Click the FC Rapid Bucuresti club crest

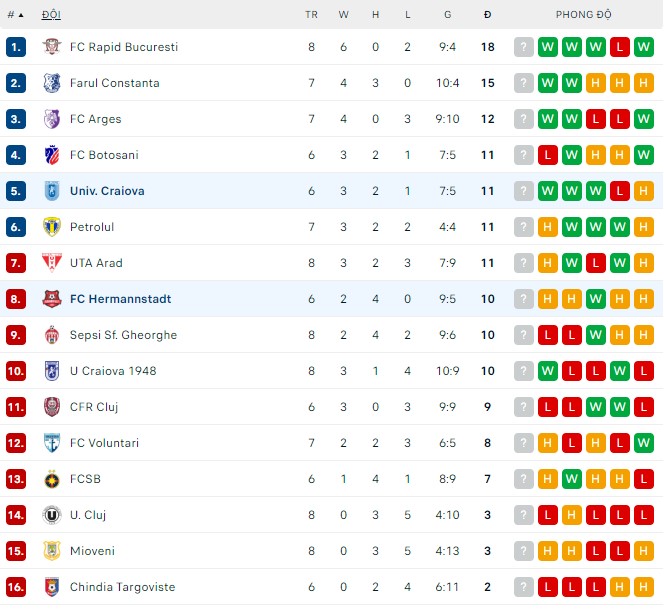pos(51,47)
